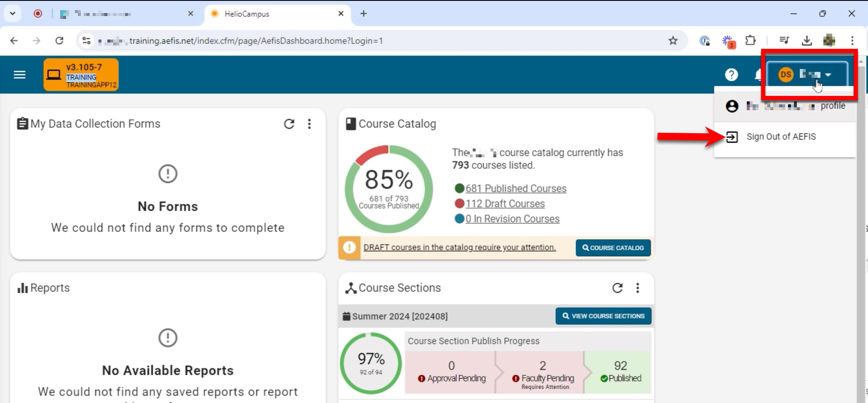
Task: Switch to the HelioCampus tab
Action: tap(269, 14)
